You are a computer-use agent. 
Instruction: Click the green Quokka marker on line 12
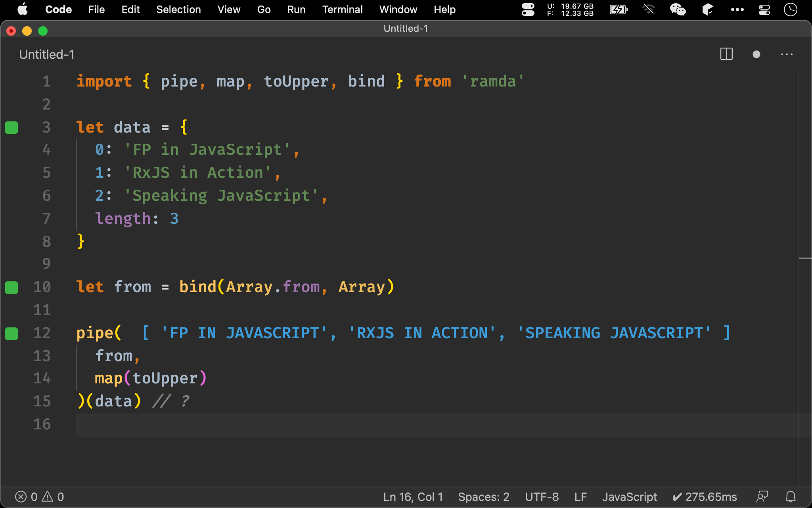click(11, 333)
